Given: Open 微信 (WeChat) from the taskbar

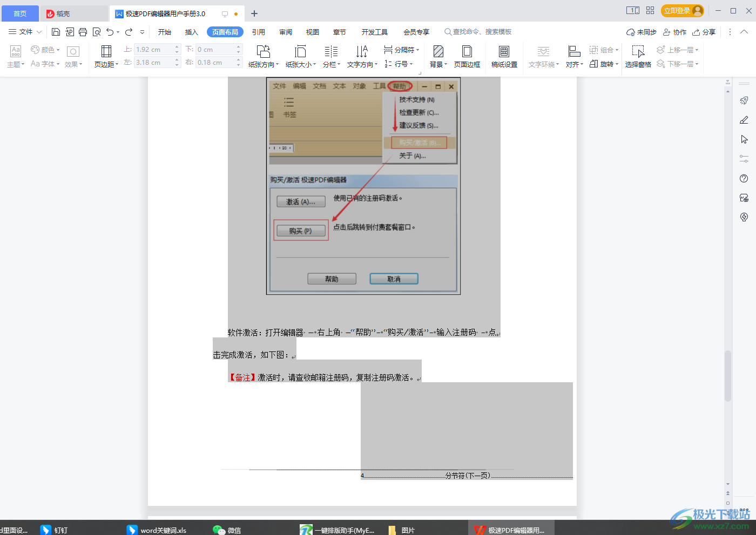Looking at the screenshot, I should click(x=227, y=530).
